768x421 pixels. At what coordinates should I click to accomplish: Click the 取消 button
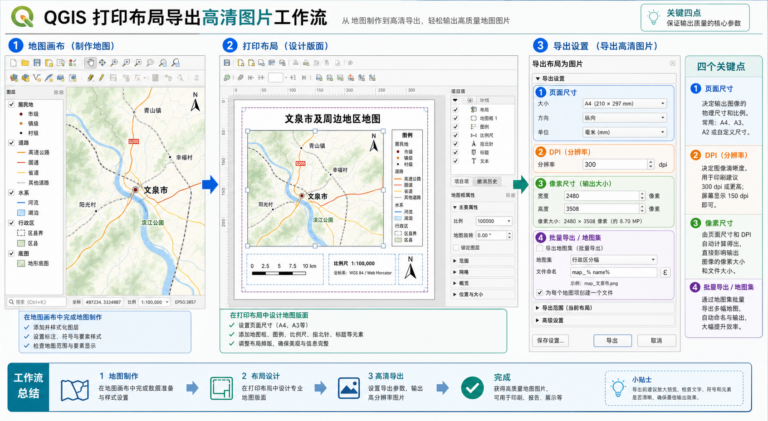[x=656, y=340]
